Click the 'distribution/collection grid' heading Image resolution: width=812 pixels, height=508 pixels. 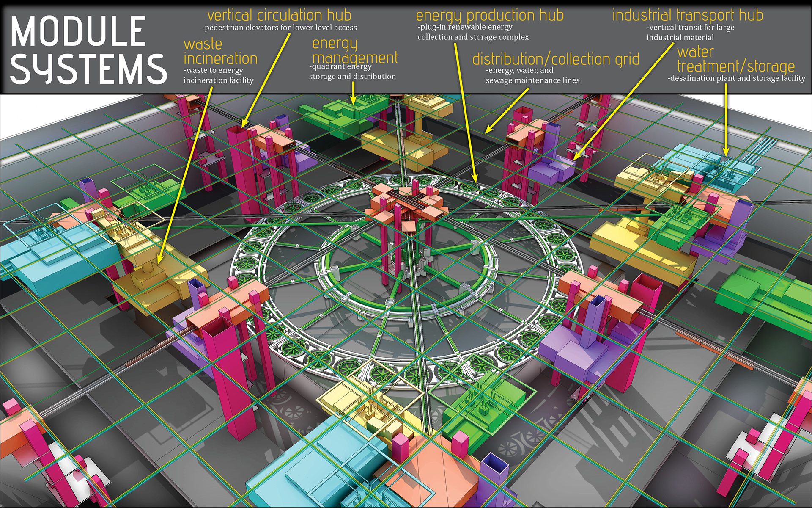[555, 59]
